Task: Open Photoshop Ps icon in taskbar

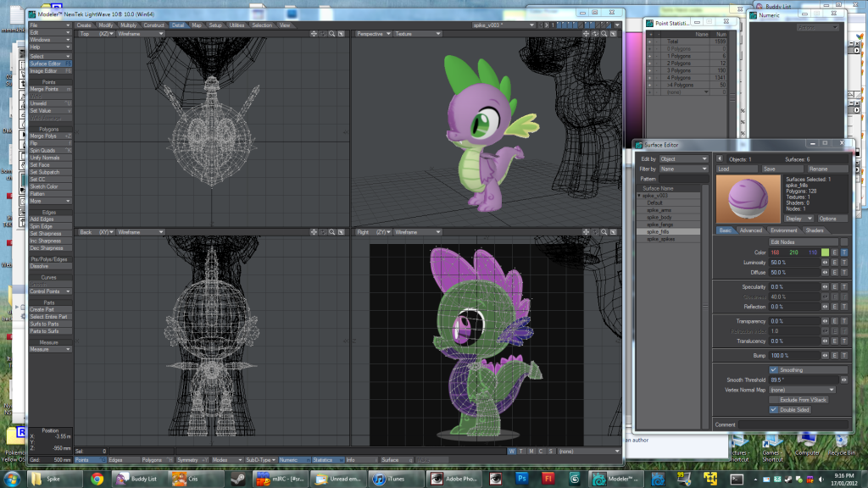Action: 521,479
